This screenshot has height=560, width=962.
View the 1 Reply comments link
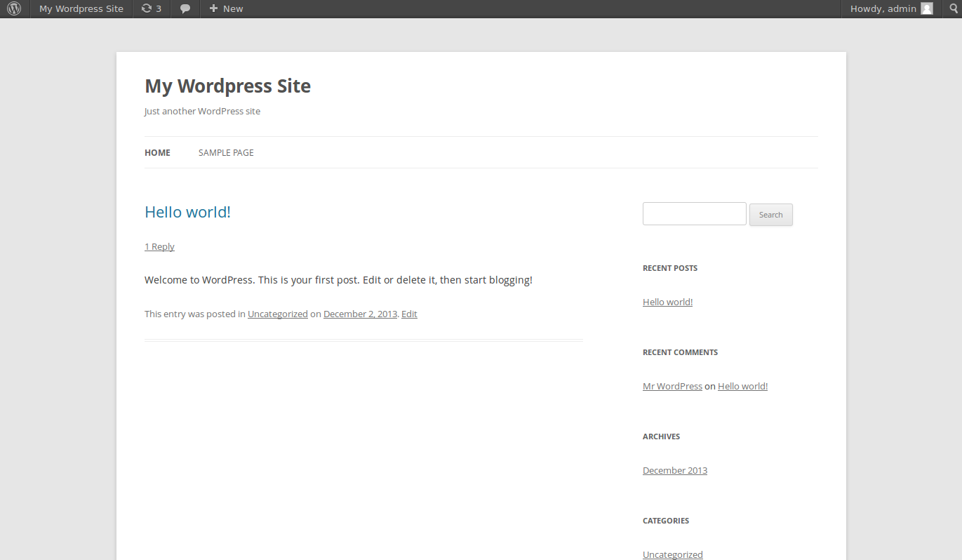159,246
